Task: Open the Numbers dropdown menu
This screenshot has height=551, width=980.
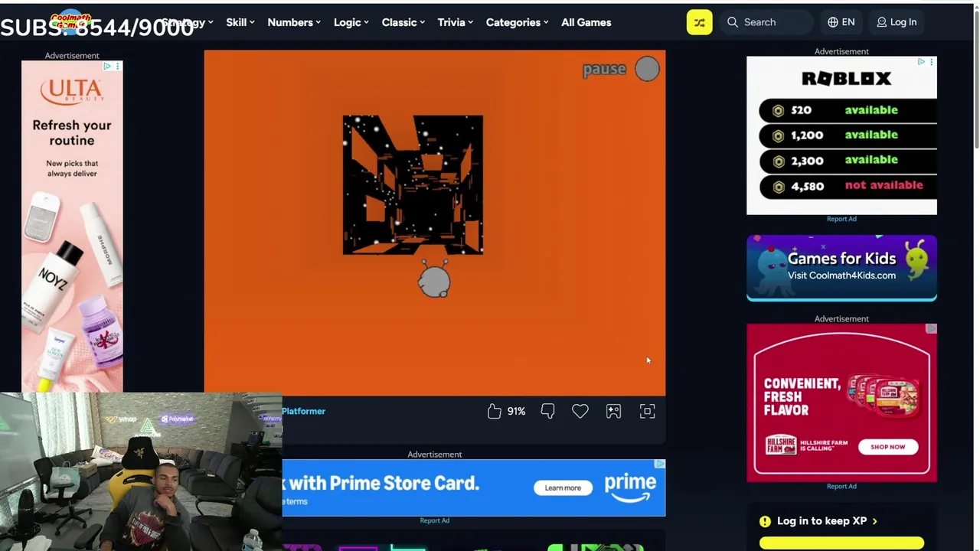Action: point(294,22)
